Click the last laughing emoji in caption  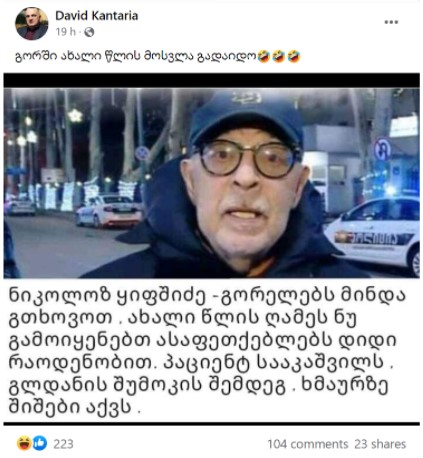tap(294, 57)
